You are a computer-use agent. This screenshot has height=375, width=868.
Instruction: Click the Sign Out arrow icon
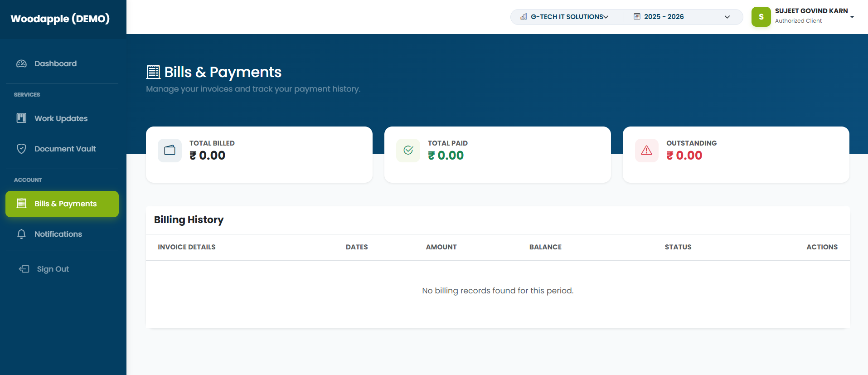point(24,269)
